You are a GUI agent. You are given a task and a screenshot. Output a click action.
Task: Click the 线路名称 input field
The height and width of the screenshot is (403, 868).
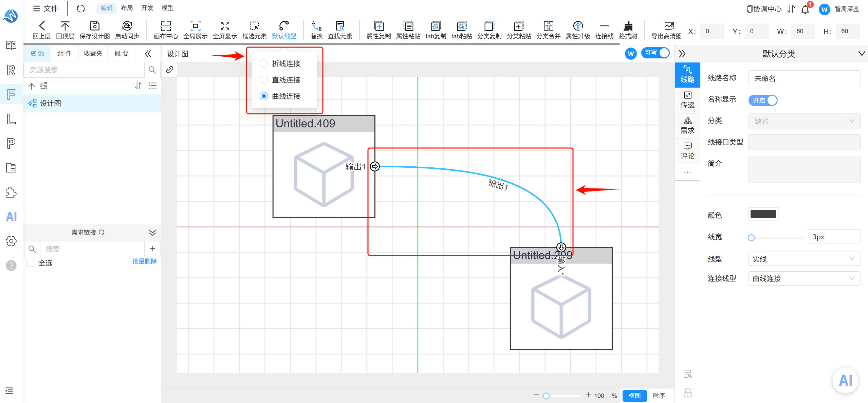pos(804,78)
